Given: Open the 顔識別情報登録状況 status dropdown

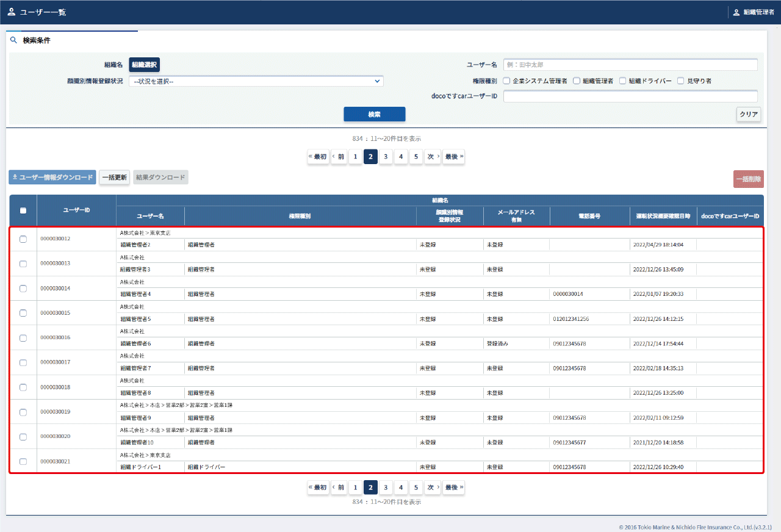Looking at the screenshot, I should tap(256, 81).
